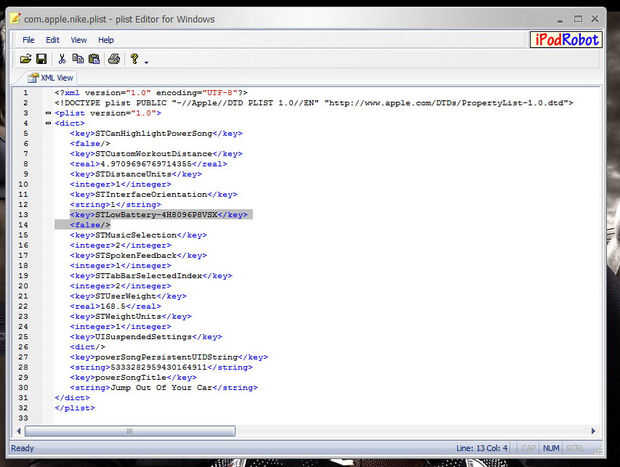Click the real value 168.5 line
Image resolution: width=620 pixels, height=467 pixels.
point(115,306)
